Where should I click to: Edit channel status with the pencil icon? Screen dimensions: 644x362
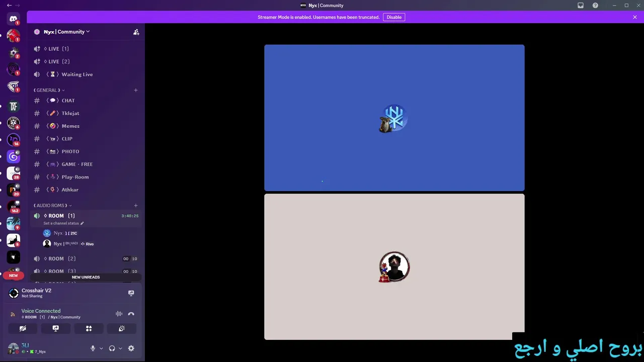click(x=82, y=223)
